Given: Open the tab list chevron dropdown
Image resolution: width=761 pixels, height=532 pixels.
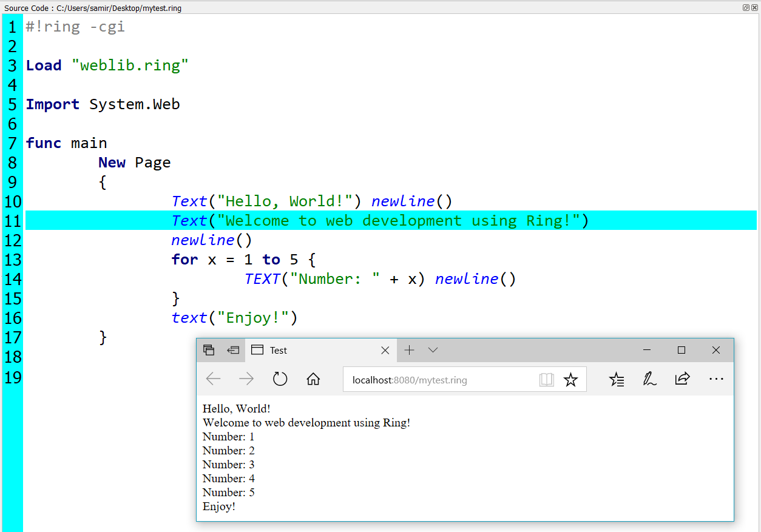Looking at the screenshot, I should coord(433,350).
